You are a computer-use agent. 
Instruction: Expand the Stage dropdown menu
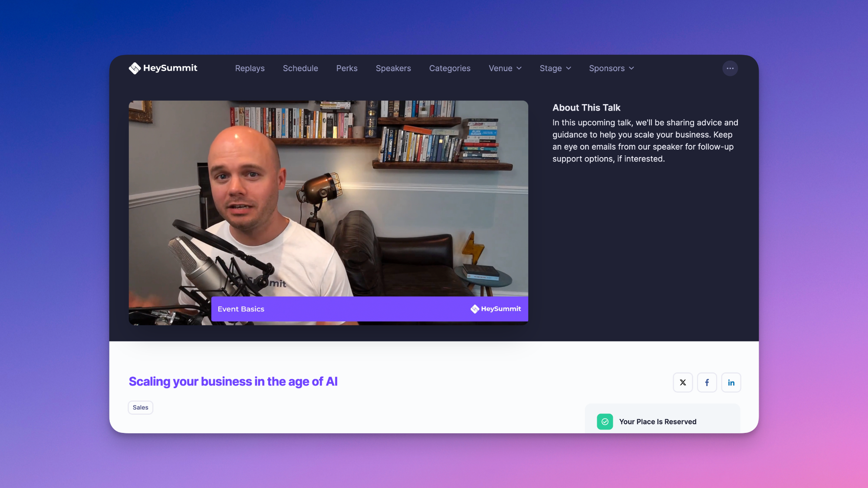(x=555, y=68)
